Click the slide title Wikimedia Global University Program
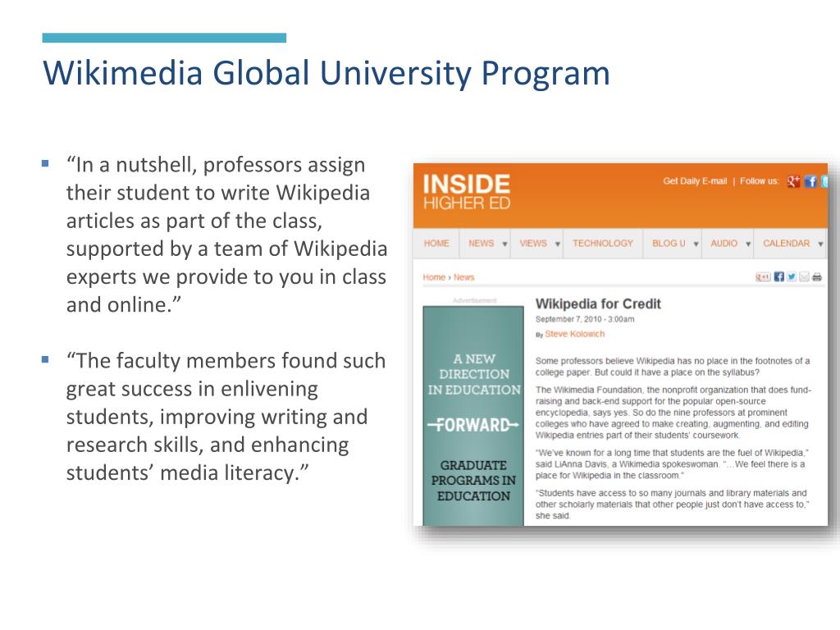The image size is (840, 630). coord(326,73)
